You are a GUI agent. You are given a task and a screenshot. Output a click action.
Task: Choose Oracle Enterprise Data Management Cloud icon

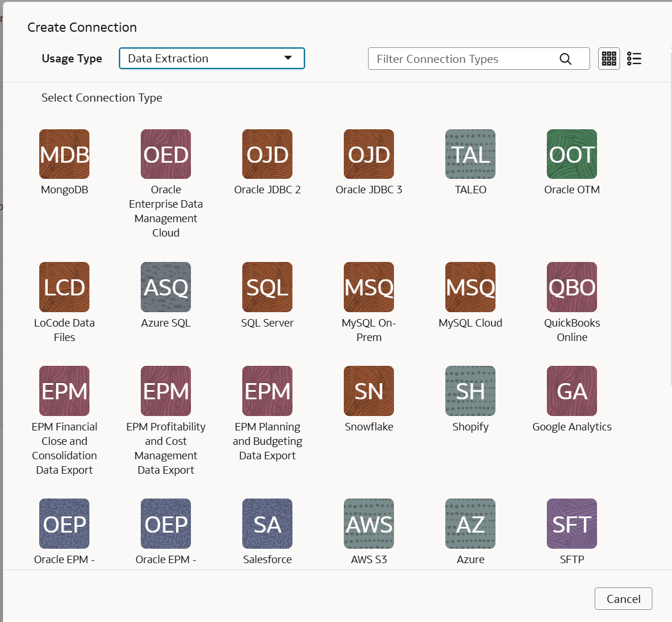point(166,154)
